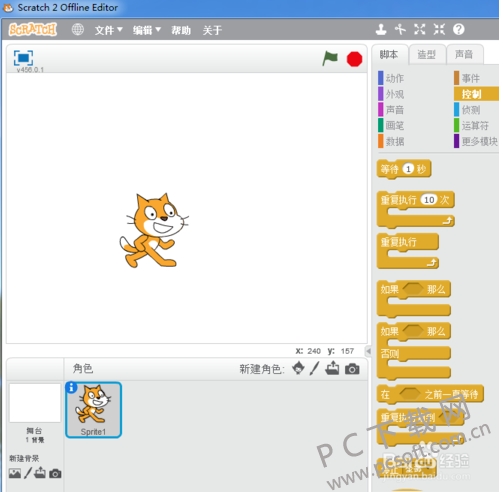The image size is (503, 492).
Task: Upload backdrop from file icon
Action: tap(40, 473)
